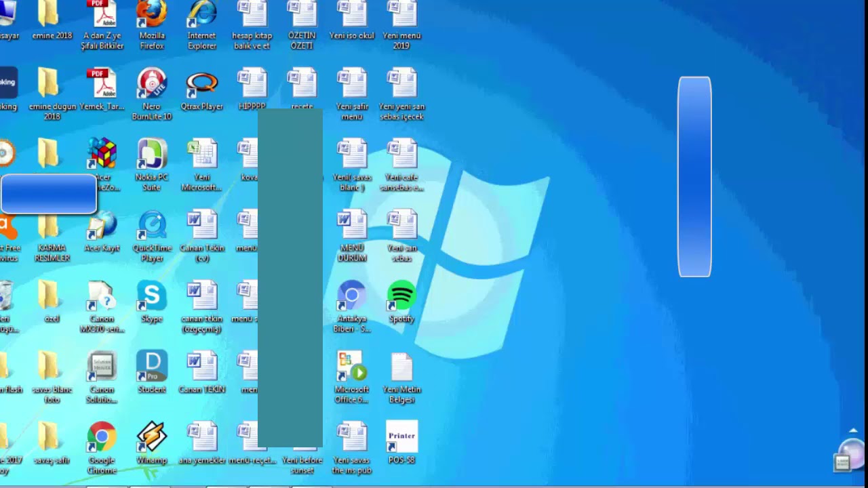This screenshot has height=488, width=868.
Task: Open the Yeni menü 2019 document
Action: 401,25
